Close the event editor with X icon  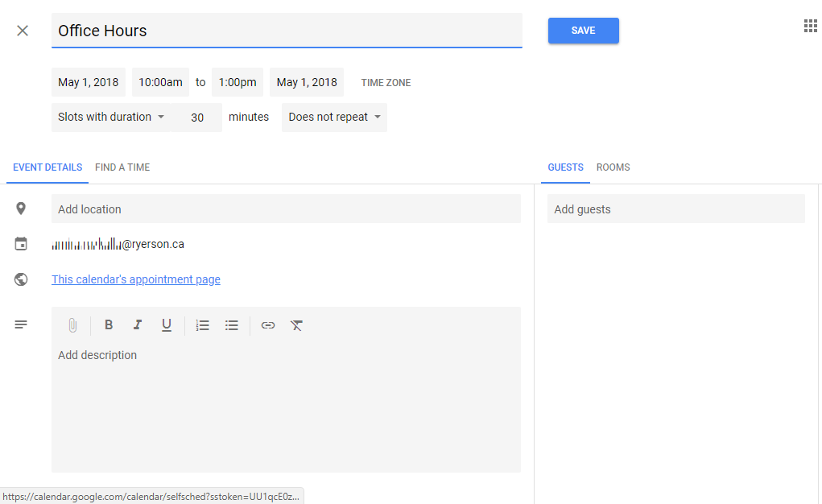click(23, 31)
